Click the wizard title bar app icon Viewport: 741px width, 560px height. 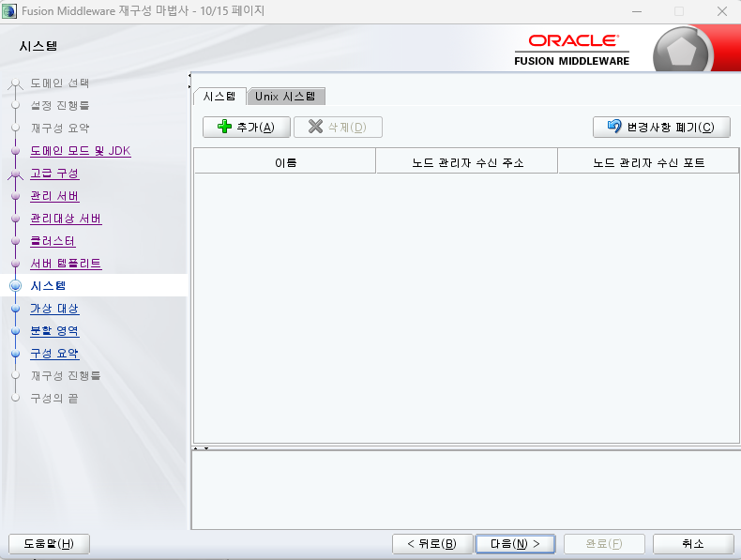(9, 11)
